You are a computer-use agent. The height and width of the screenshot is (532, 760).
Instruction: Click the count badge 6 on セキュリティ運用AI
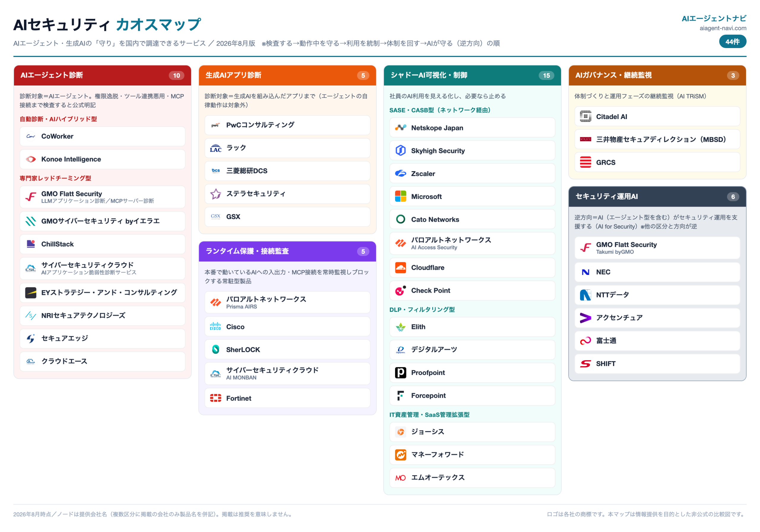pyautogui.click(x=733, y=197)
